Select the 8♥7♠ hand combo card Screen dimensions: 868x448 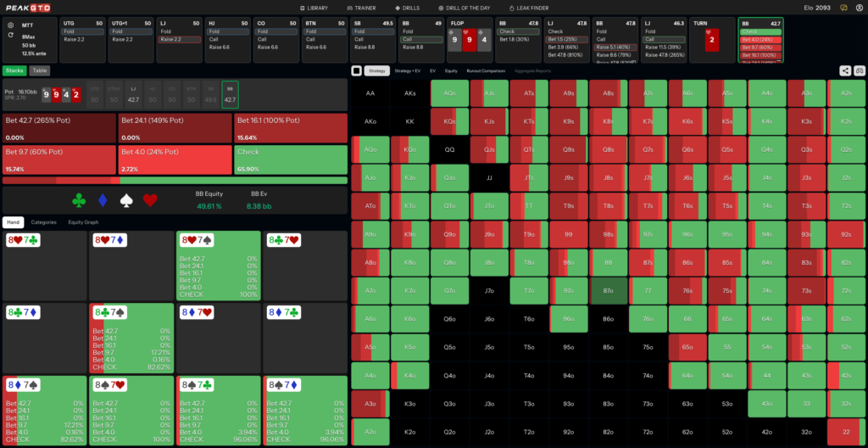tap(219, 266)
